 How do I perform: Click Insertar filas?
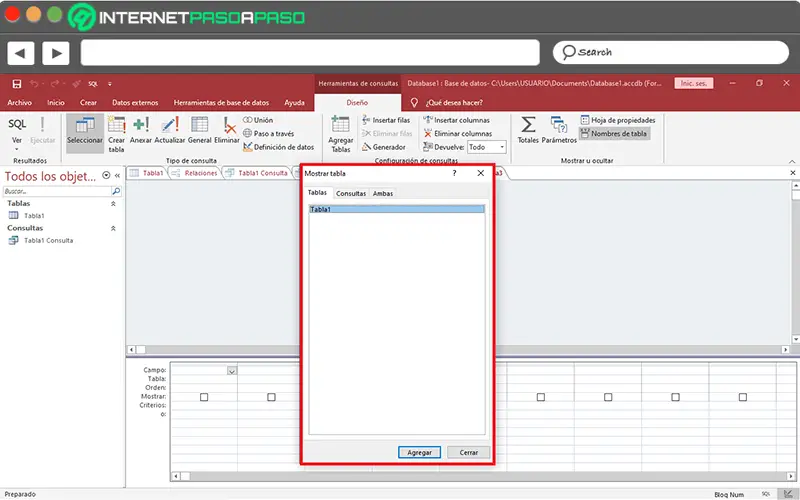click(x=386, y=120)
